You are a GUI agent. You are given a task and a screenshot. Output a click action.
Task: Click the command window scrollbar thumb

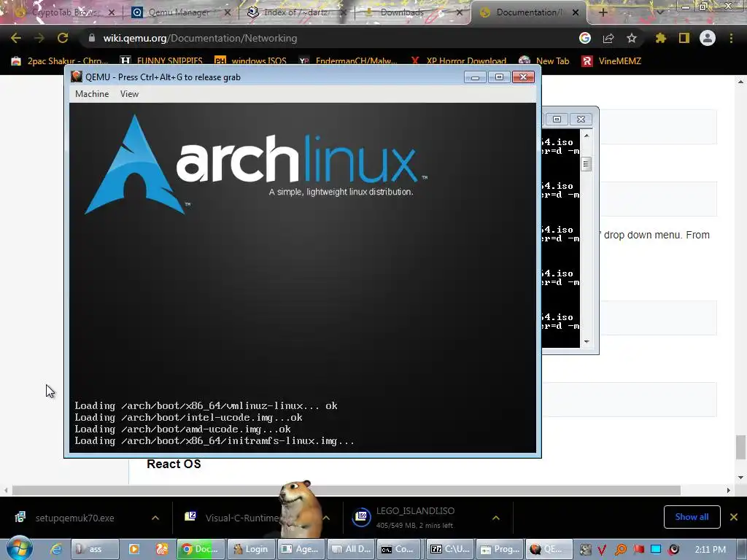click(587, 164)
